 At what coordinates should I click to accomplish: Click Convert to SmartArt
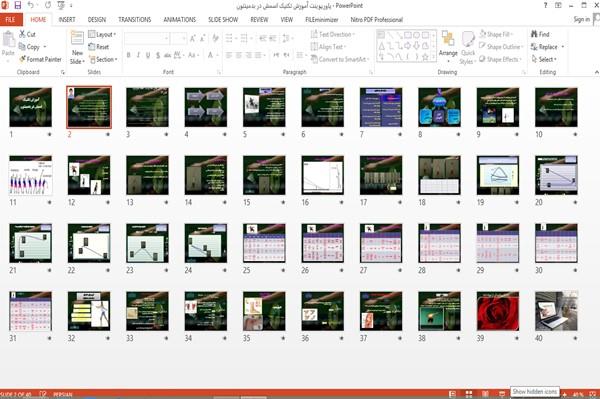(340, 59)
